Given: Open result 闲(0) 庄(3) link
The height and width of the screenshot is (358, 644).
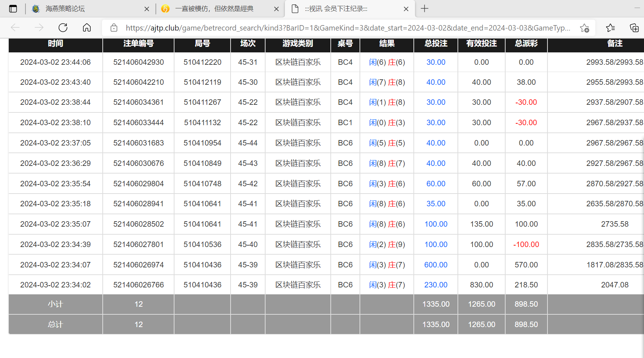Looking at the screenshot, I should pos(387,123).
